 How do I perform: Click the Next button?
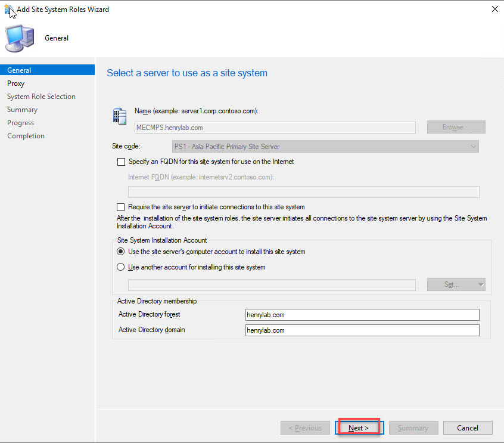pyautogui.click(x=359, y=427)
